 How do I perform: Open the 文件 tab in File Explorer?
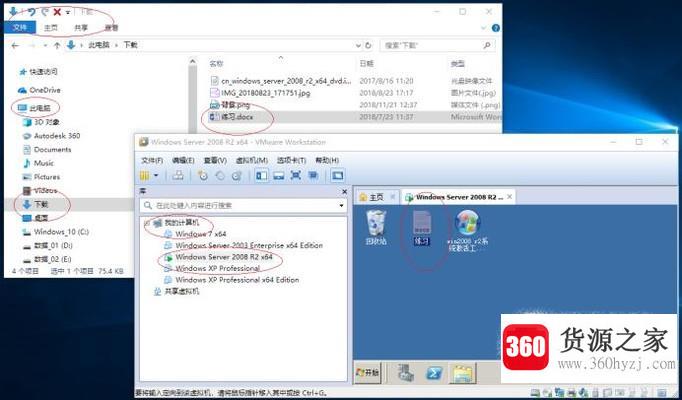[20, 28]
